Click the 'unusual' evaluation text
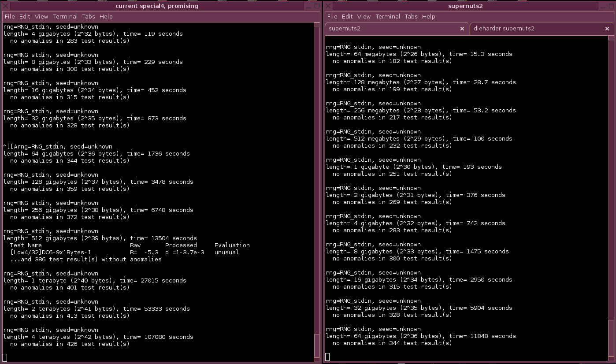Image resolution: width=616 pixels, height=364 pixels. click(x=227, y=252)
